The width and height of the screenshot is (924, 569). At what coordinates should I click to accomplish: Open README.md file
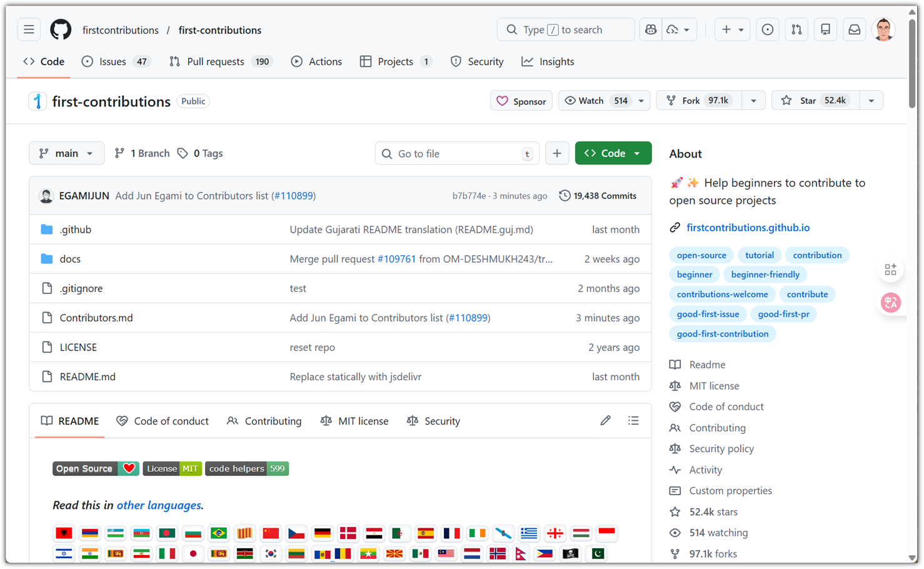[x=88, y=376]
